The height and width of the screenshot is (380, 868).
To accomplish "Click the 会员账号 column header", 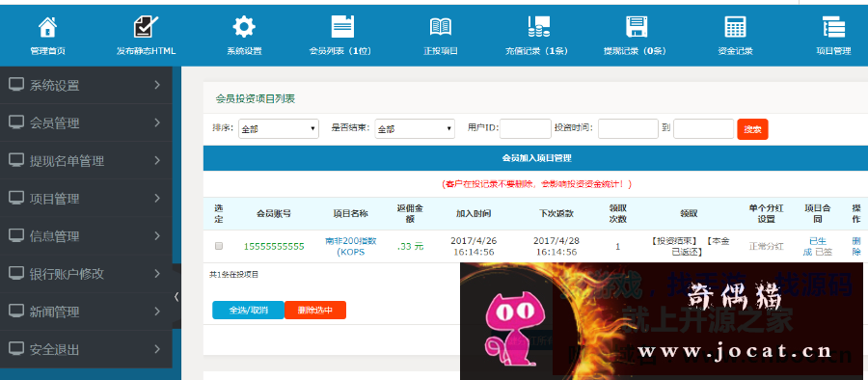I will 274,213.
